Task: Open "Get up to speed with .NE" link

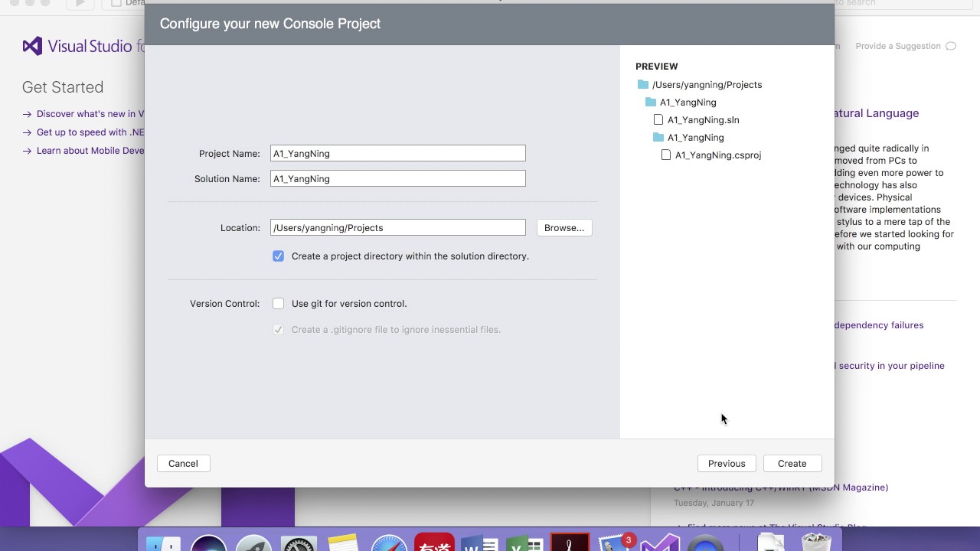Action: (x=90, y=132)
